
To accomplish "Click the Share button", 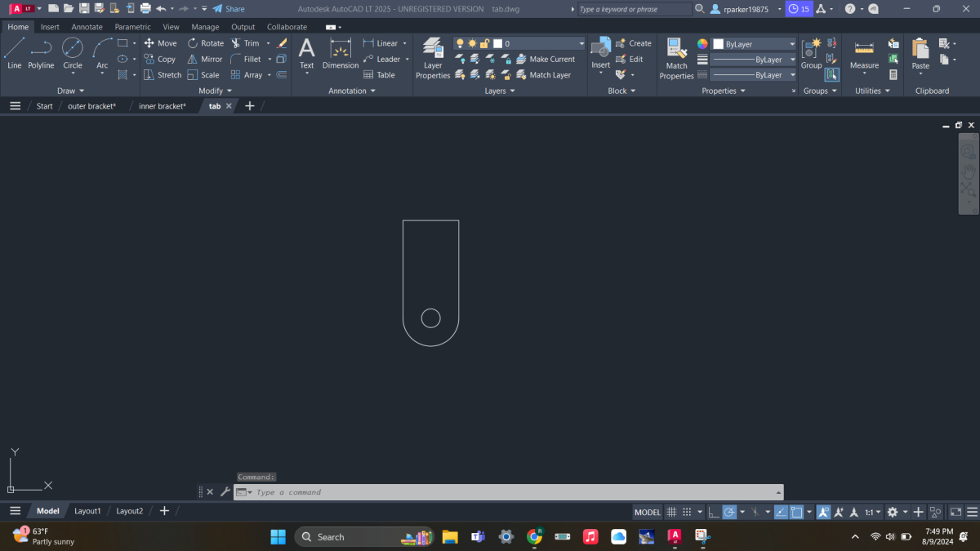I will tap(229, 8).
